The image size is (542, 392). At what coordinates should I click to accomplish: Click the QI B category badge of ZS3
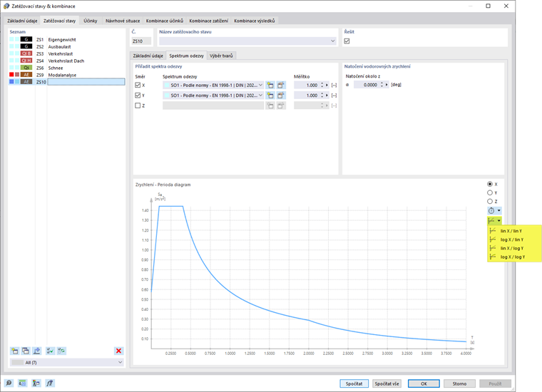click(x=26, y=53)
